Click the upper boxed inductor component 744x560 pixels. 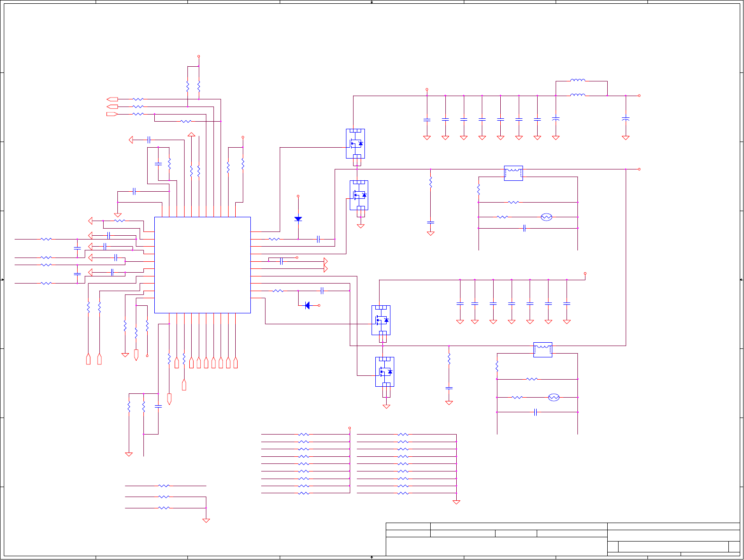coord(514,173)
